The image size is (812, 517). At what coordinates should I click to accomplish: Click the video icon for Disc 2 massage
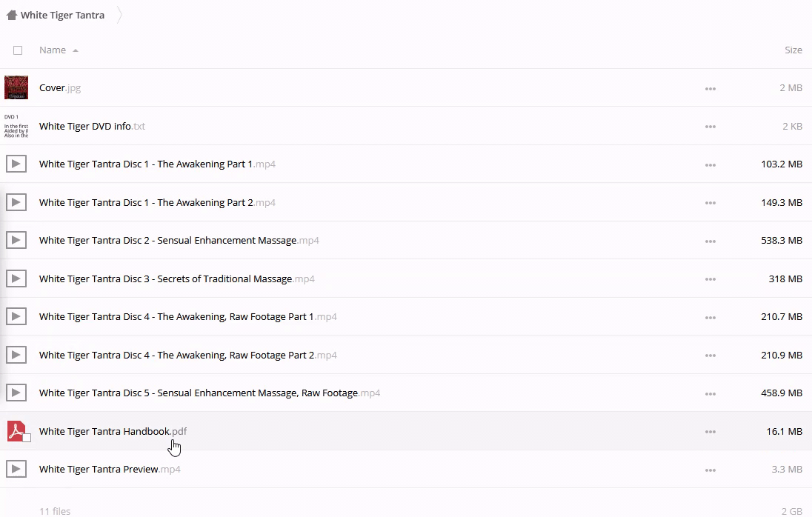[16, 240]
